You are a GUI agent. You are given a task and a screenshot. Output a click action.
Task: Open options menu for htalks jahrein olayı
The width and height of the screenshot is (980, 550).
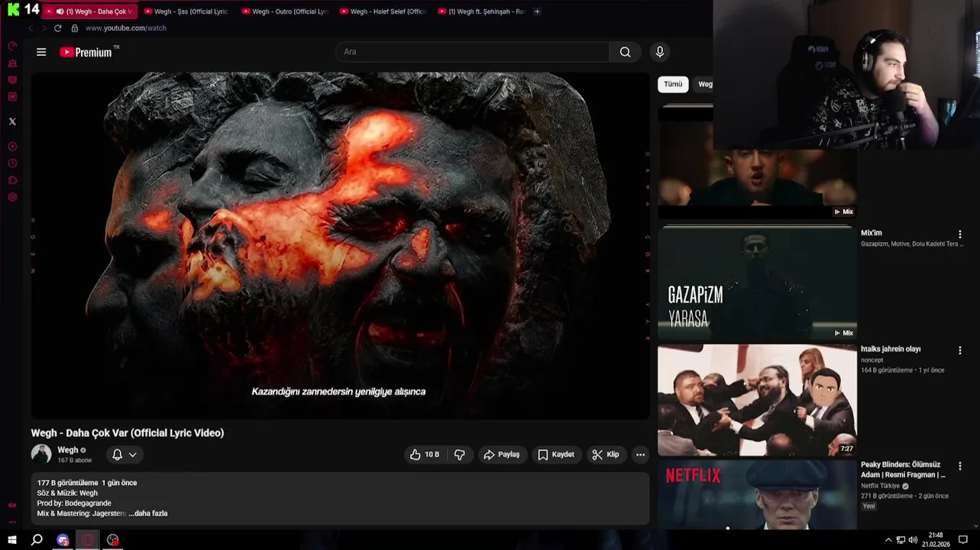coord(960,351)
